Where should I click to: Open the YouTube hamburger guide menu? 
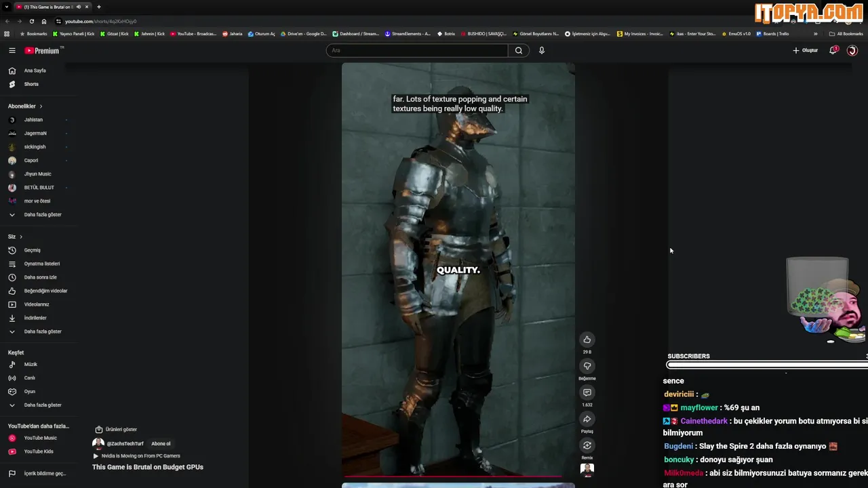click(12, 50)
